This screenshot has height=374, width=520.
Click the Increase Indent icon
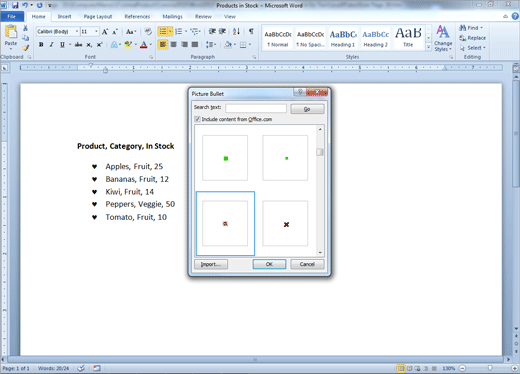(x=222, y=32)
